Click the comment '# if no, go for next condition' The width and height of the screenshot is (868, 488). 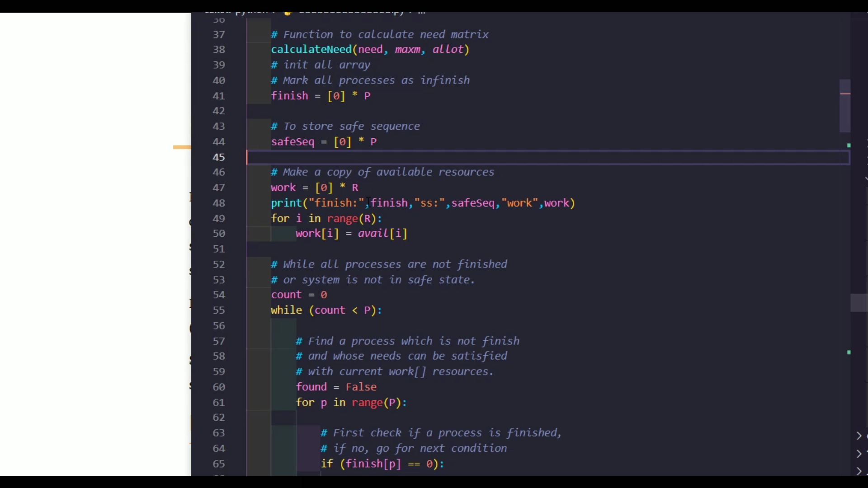coord(414,449)
